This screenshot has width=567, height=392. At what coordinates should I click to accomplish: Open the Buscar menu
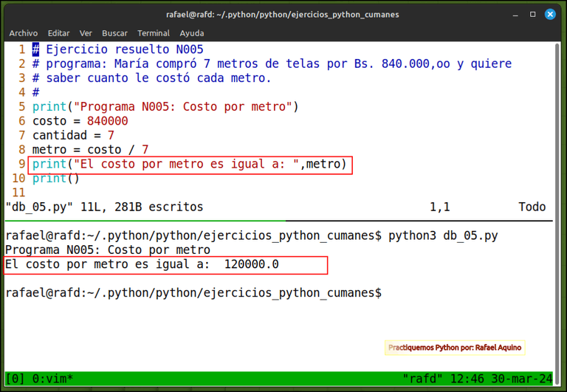point(114,33)
